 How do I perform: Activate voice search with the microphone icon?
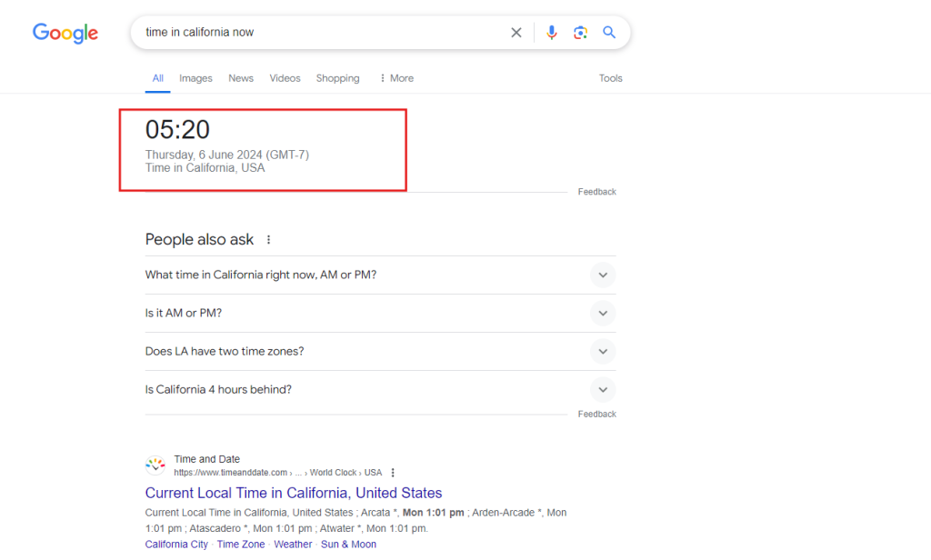(552, 32)
